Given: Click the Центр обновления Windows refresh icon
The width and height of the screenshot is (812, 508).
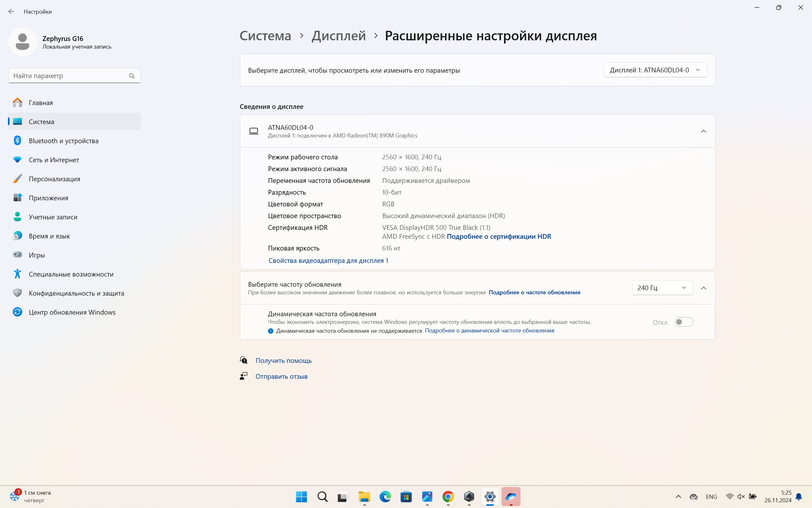Looking at the screenshot, I should pyautogui.click(x=17, y=312).
